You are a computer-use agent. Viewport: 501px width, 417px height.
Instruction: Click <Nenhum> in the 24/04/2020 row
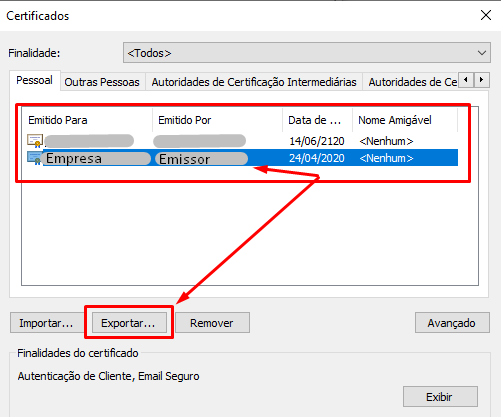(386, 158)
